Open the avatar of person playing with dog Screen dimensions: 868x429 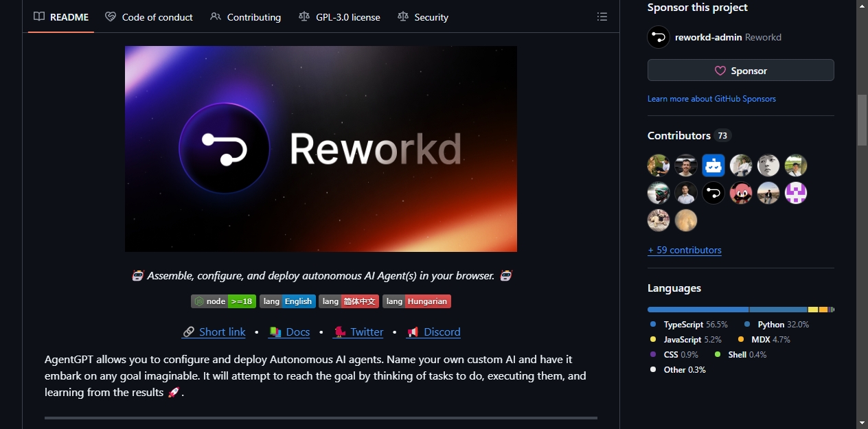pyautogui.click(x=659, y=165)
